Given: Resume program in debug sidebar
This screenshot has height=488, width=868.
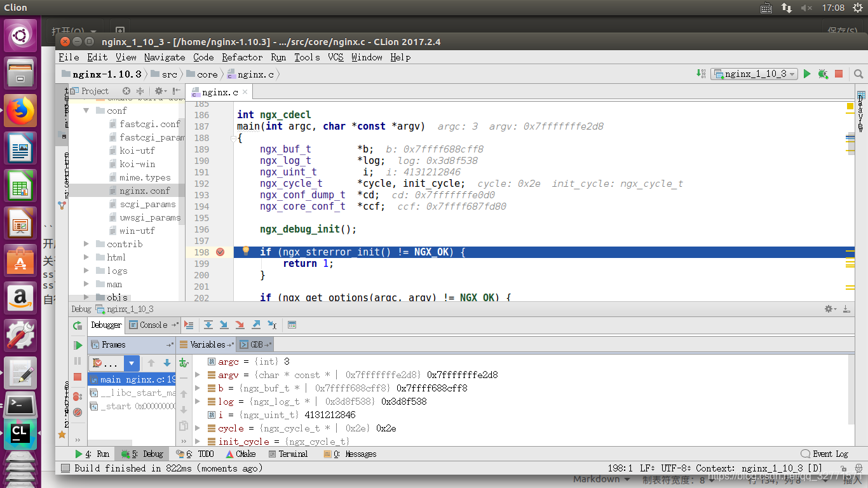Looking at the screenshot, I should (x=78, y=345).
